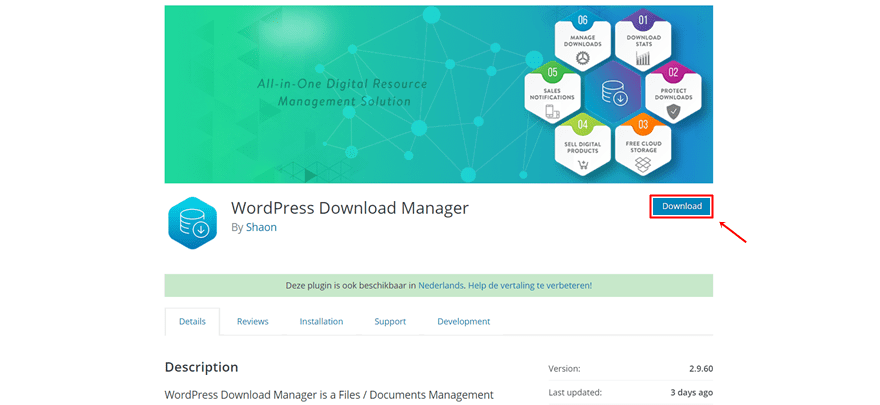Image resolution: width=880 pixels, height=405 pixels.
Task: Click the WordPress Download Manager title
Action: click(x=350, y=208)
